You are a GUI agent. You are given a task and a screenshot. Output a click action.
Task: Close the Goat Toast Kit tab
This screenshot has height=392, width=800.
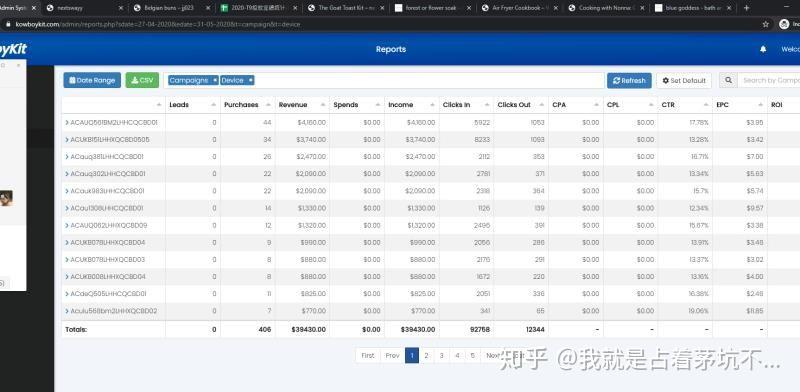click(382, 8)
